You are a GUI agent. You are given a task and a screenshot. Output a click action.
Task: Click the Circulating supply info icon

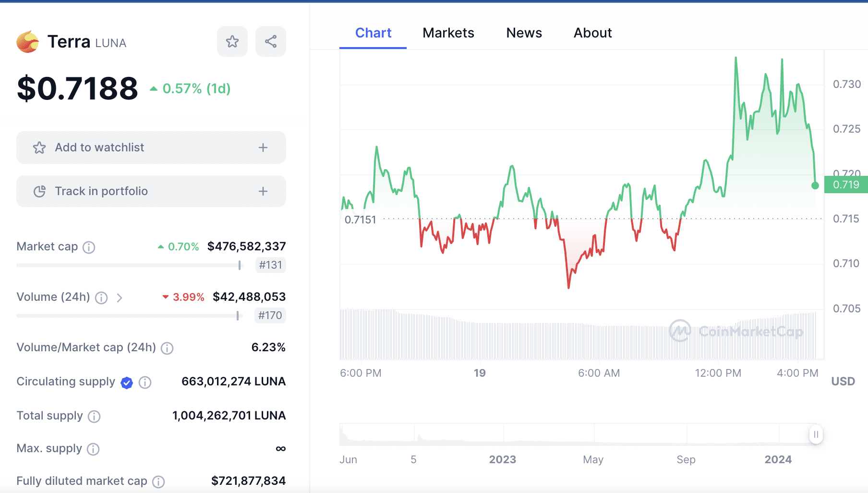pyautogui.click(x=145, y=382)
